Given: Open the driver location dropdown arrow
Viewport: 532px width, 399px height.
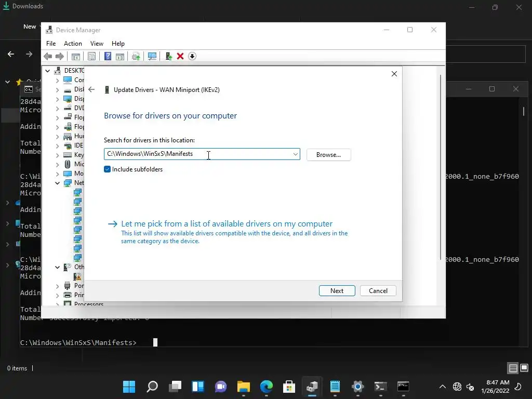Looking at the screenshot, I should (x=295, y=154).
